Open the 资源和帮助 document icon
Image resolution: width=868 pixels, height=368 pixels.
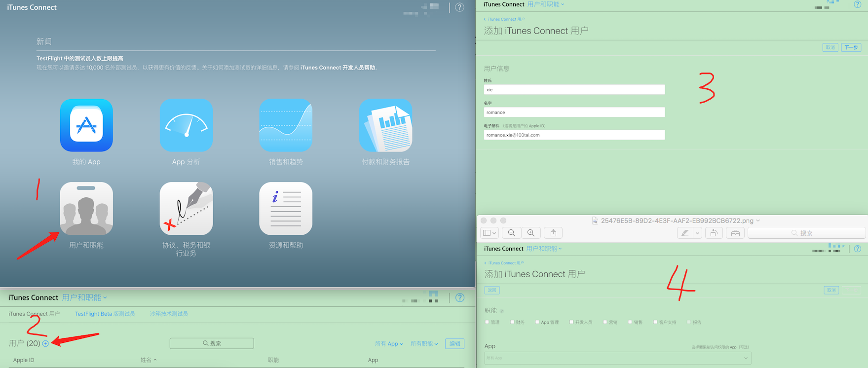point(286,209)
